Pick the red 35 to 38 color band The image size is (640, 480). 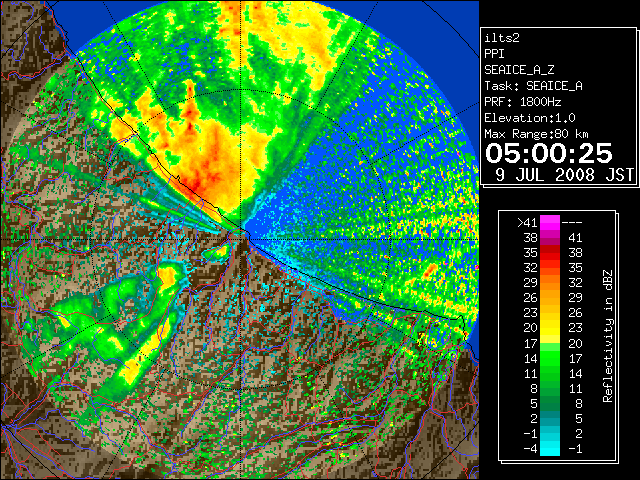tap(550, 253)
